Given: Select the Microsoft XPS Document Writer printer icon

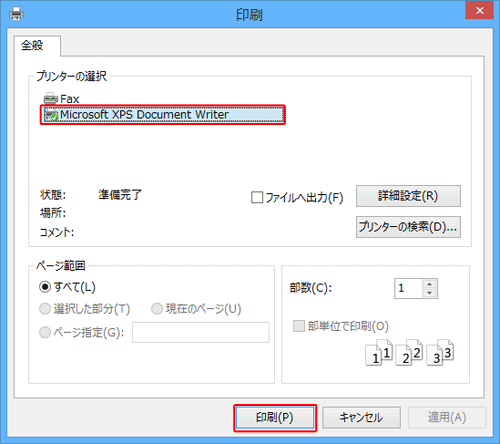Looking at the screenshot, I should tap(51, 115).
